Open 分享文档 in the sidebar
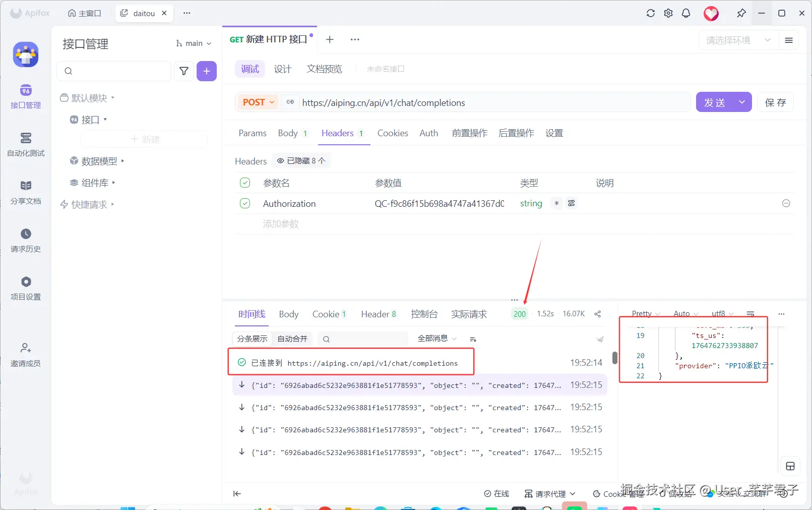The height and width of the screenshot is (510, 812). [x=26, y=193]
